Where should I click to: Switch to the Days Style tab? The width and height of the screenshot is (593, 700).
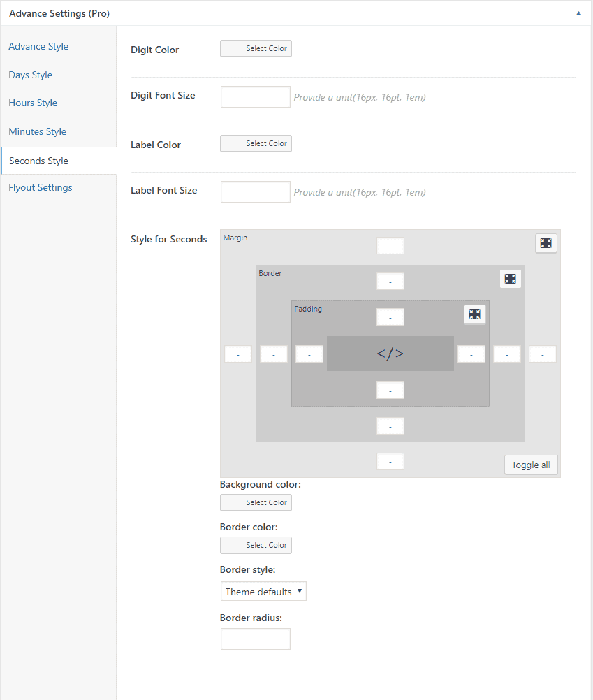(x=31, y=75)
